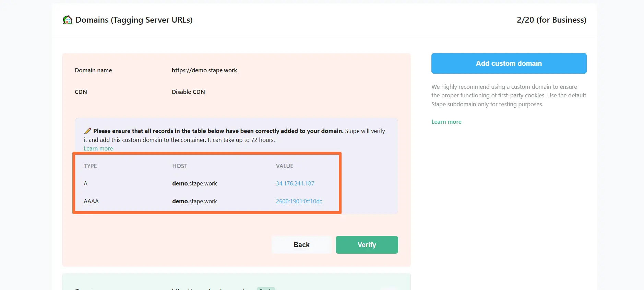Click the Add custom domain button
This screenshot has height=290, width=644.
(x=509, y=63)
